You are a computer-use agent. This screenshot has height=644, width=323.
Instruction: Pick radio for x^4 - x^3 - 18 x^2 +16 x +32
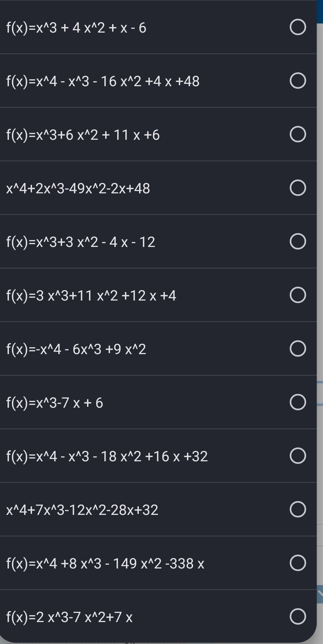coord(298,456)
